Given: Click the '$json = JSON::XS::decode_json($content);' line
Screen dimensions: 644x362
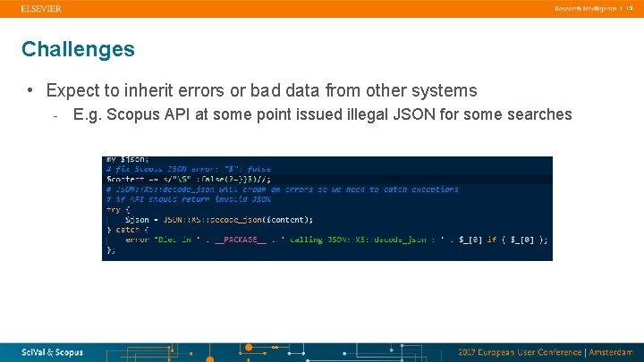Looking at the screenshot, I should pos(219,220).
